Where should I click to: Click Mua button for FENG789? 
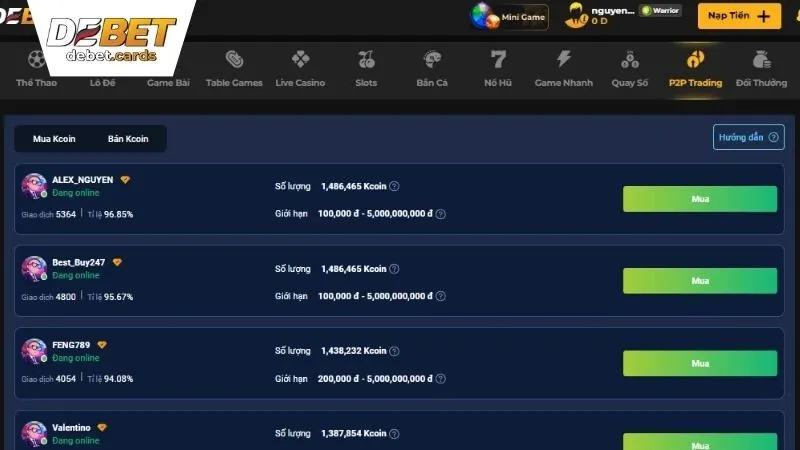[700, 363]
